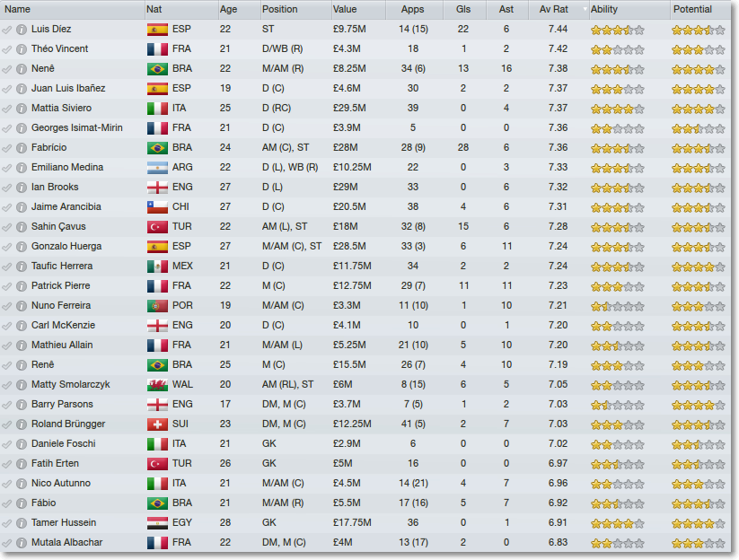Viewport: 739px width, 560px height.
Task: Open player Gonzalo Huerga
Action: coord(66,246)
